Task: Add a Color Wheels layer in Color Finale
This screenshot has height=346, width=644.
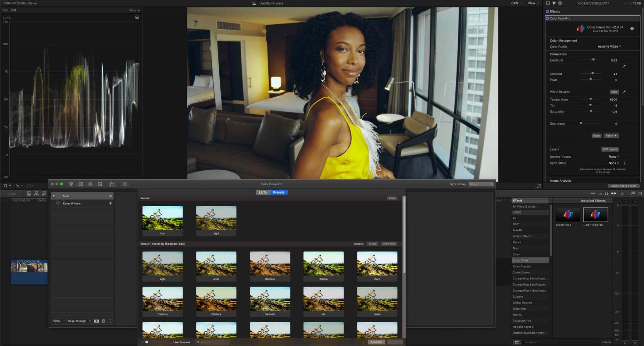Action: (x=71, y=184)
